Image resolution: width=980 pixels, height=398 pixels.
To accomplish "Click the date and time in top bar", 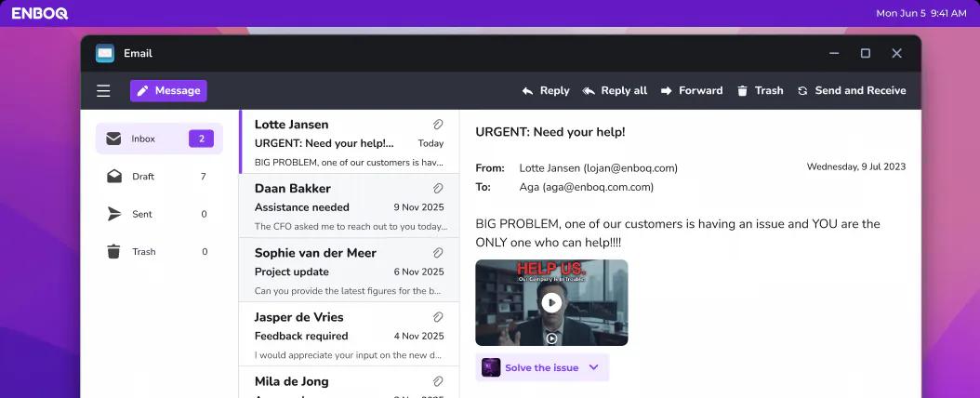I will click(920, 13).
